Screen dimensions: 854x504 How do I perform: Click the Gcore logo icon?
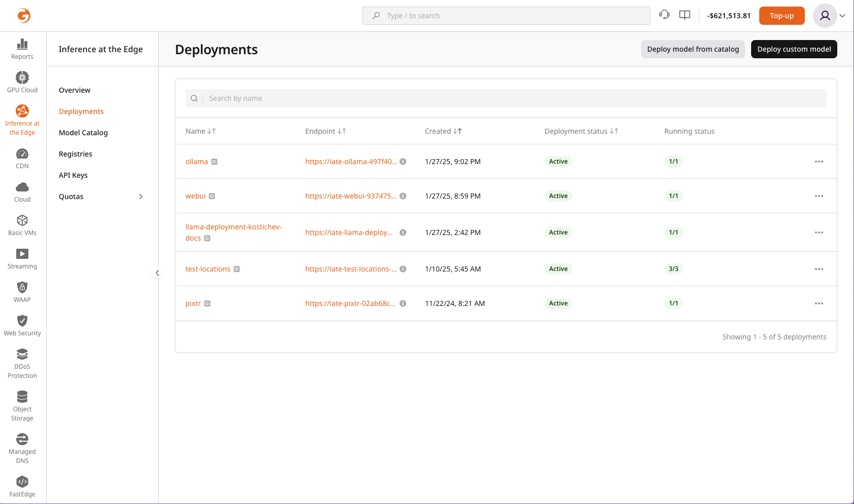click(x=24, y=16)
